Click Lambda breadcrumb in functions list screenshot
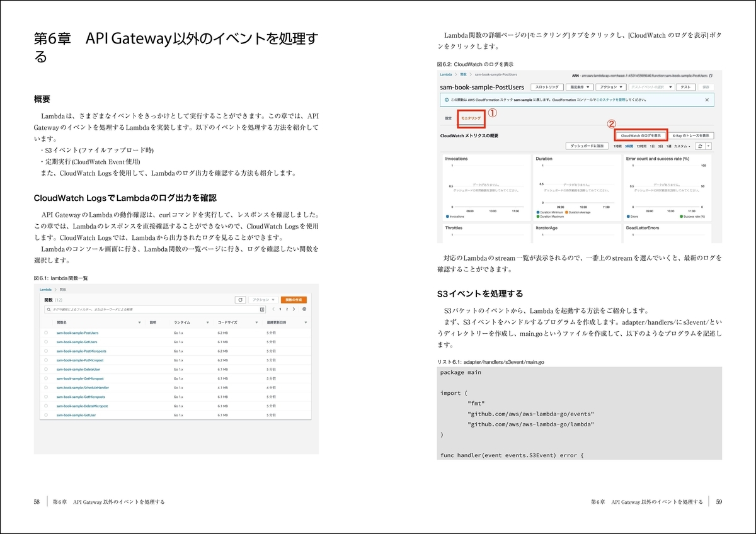756x534 pixels. point(45,289)
